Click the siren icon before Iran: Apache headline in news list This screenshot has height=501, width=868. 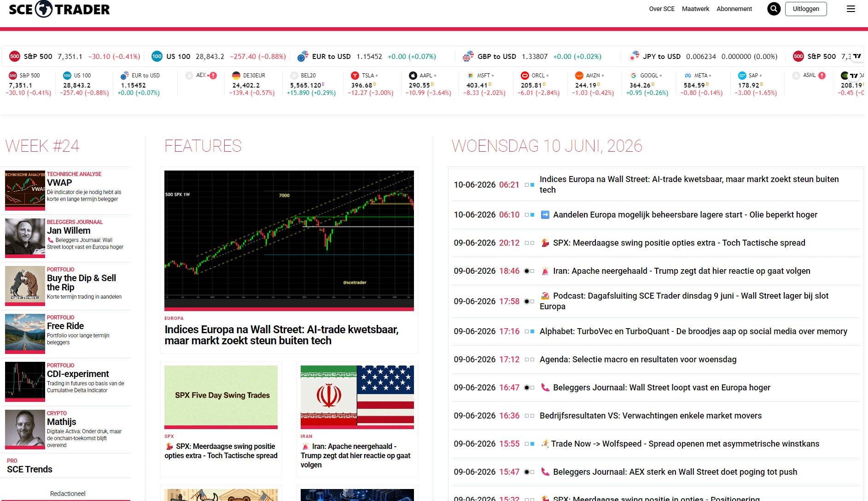(x=545, y=271)
